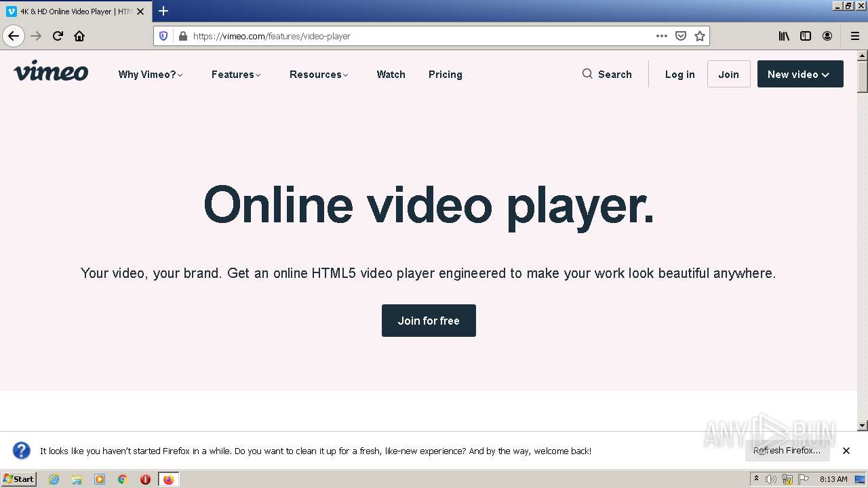
Task: Reload the current page
Action: tap(58, 36)
